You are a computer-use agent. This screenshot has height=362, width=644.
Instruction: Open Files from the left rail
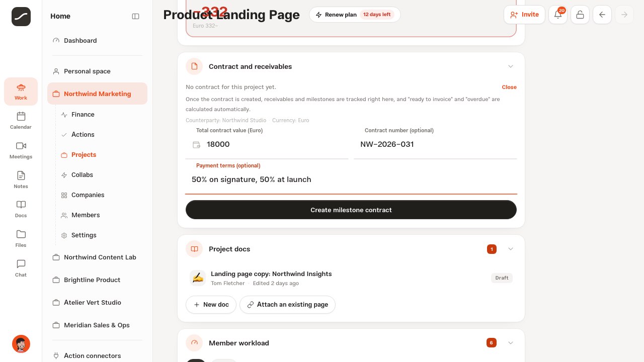21,239
